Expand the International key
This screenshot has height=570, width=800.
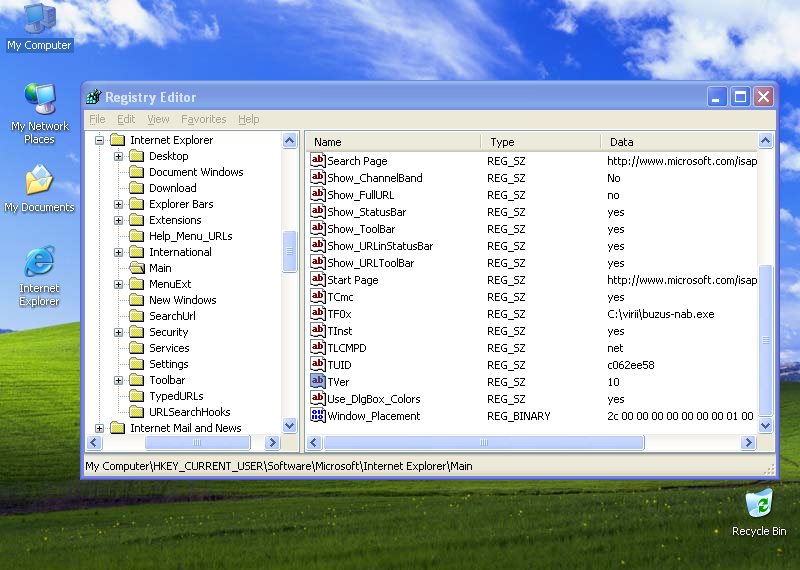coord(118,252)
